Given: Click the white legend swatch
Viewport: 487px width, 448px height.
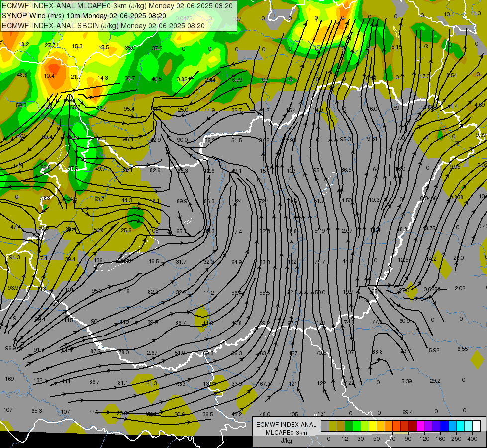Looking at the screenshot, I should pyautogui.click(x=476, y=426).
